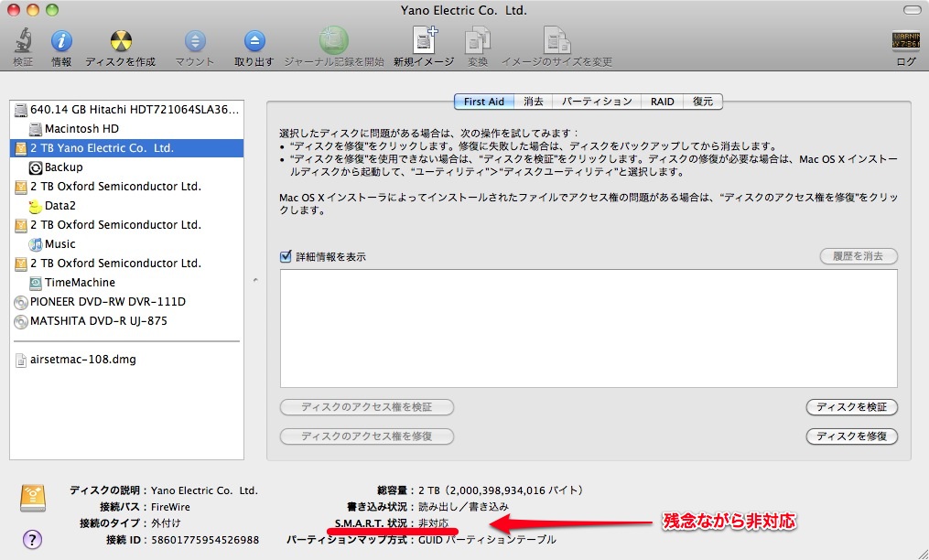Select the Music volume
The width and height of the screenshot is (929, 560).
[x=127, y=244]
